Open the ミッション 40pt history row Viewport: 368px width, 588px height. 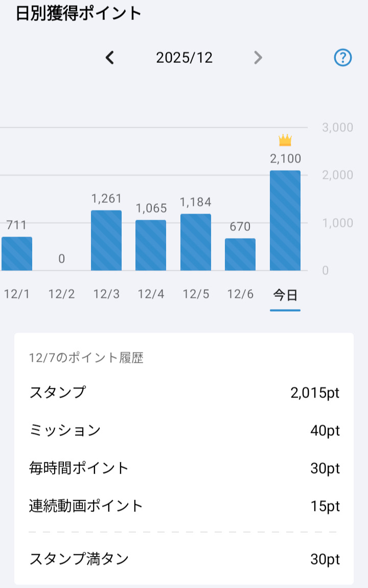184,431
